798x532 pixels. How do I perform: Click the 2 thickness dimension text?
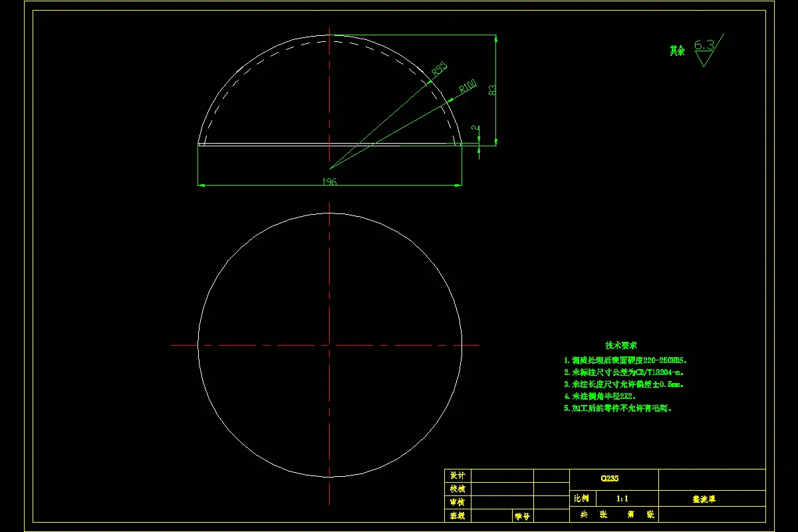click(475, 128)
